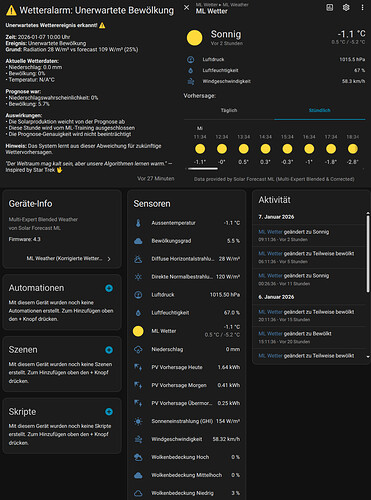The height and width of the screenshot is (500, 371).
Task: Select the 14:34 hourly forecast sun icon
Action: (x=265, y=149)
